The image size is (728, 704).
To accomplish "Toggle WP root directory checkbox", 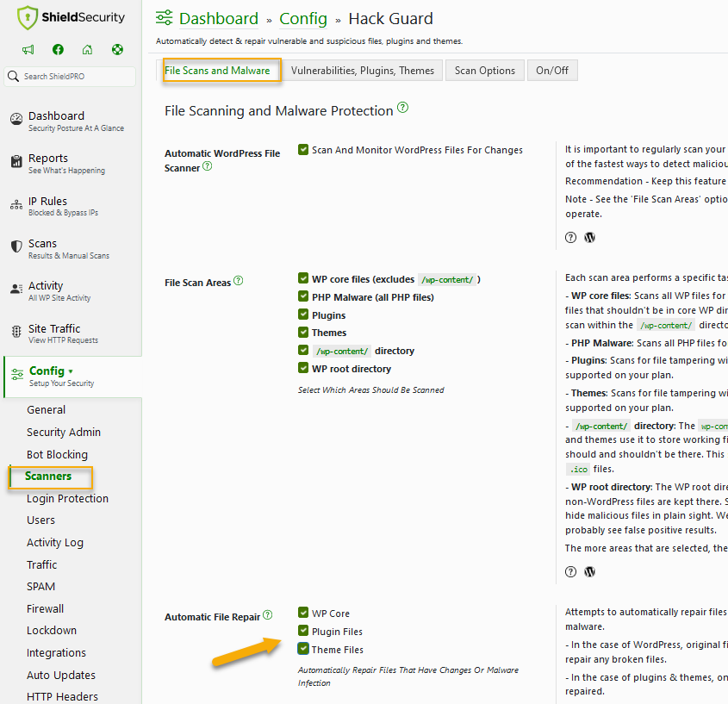I will point(303,368).
